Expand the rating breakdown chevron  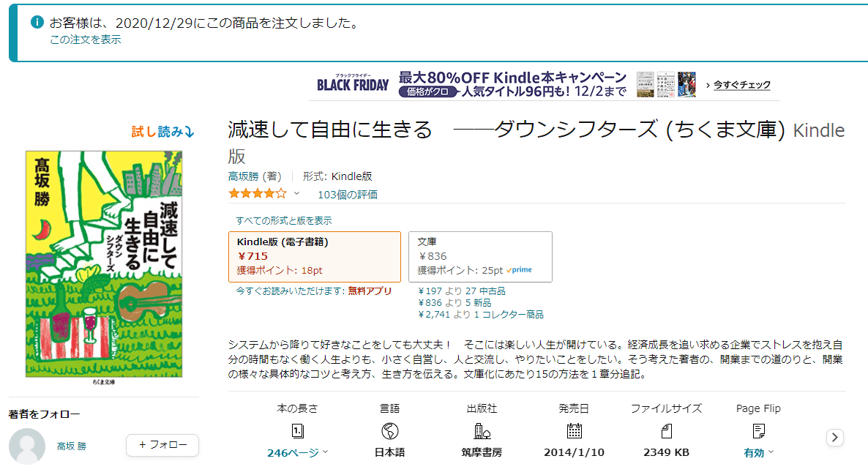coord(296,193)
